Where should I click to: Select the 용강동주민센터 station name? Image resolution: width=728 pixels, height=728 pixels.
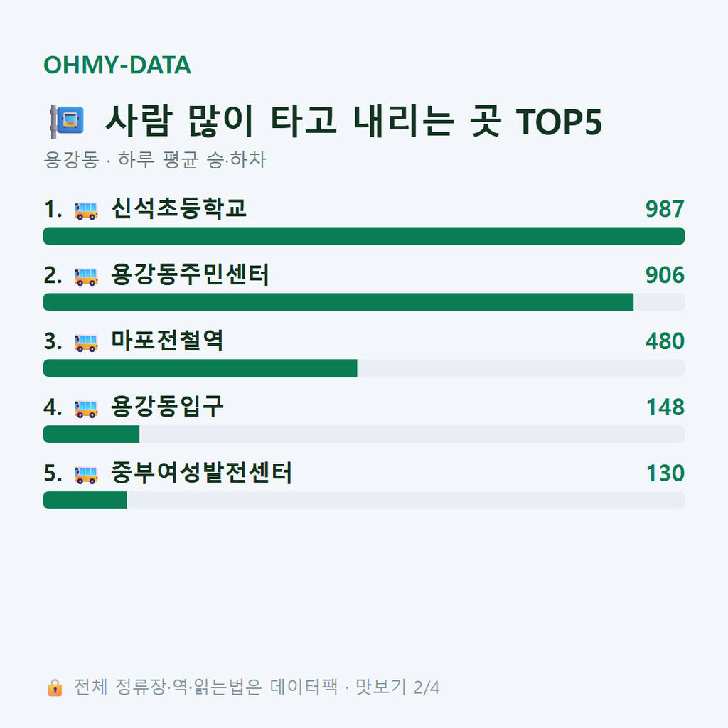point(190,274)
